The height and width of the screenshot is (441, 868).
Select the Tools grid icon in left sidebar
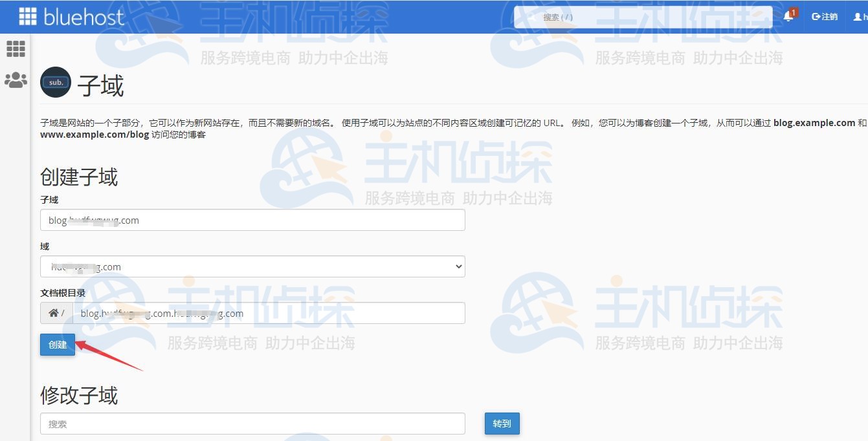16,48
